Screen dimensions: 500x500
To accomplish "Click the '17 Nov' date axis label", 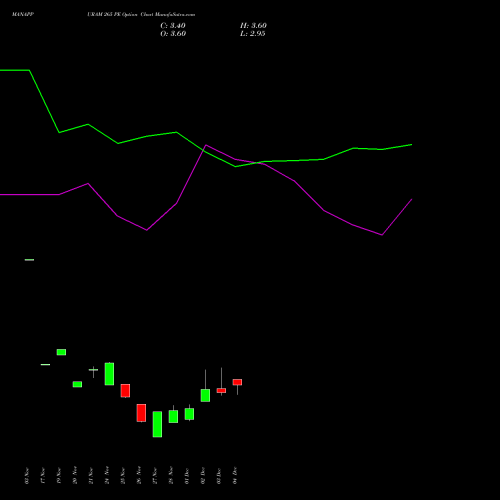I will pos(43,475).
